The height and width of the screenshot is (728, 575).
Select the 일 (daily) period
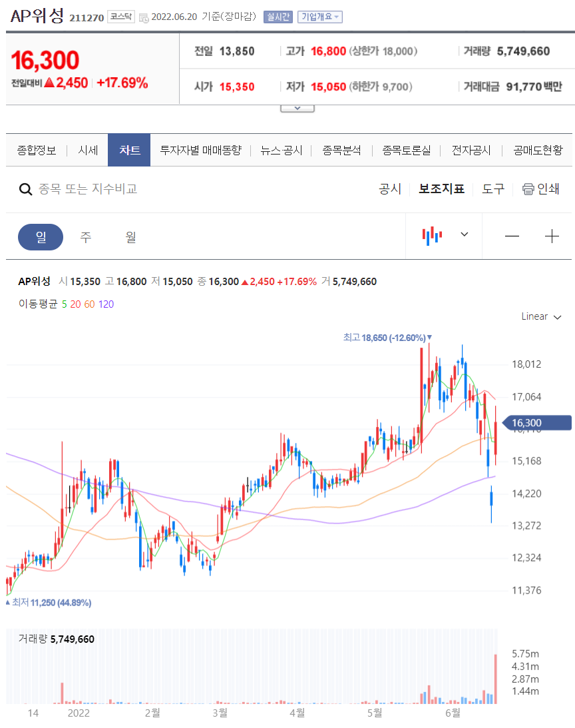41,237
